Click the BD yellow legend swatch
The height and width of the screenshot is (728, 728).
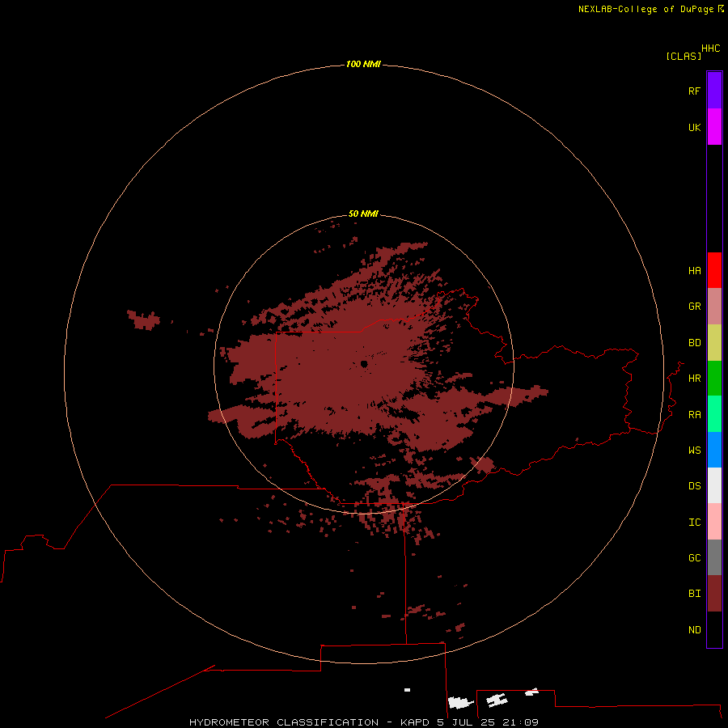[x=714, y=343]
